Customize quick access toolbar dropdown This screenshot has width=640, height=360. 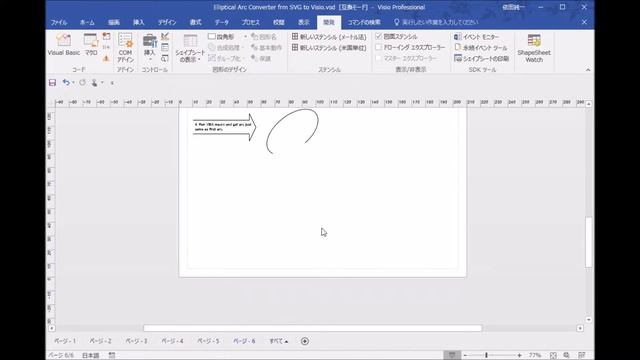coord(112,83)
